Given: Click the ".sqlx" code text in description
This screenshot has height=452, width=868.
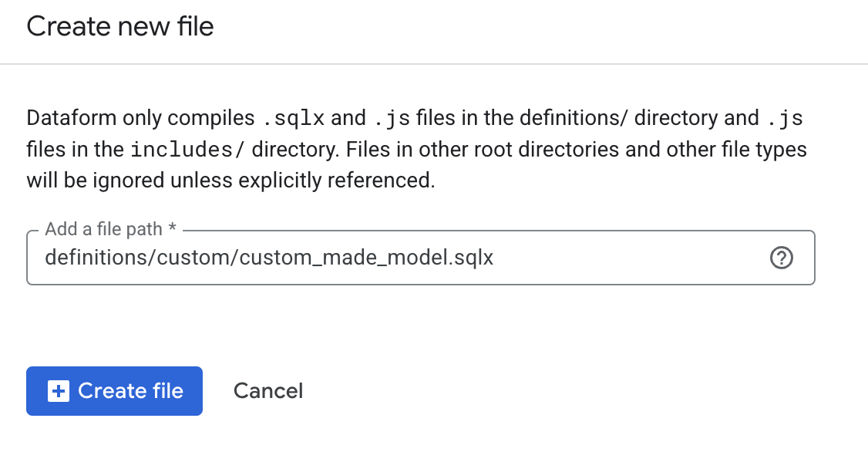Looking at the screenshot, I should 293,118.
